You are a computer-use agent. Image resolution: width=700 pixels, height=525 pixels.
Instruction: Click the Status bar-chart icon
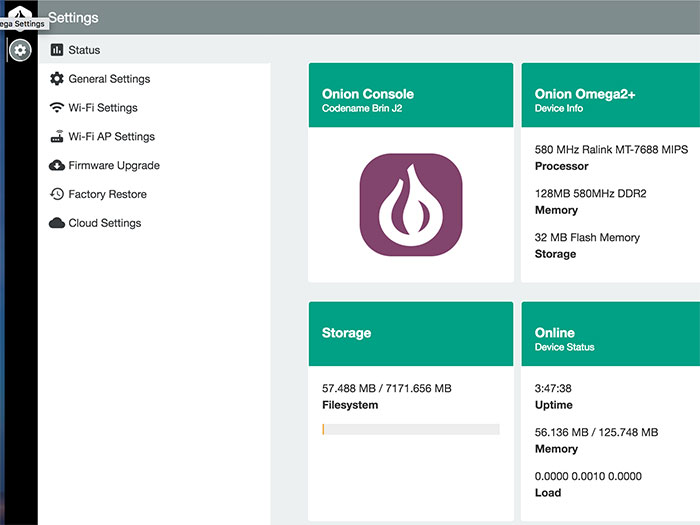[x=57, y=50]
